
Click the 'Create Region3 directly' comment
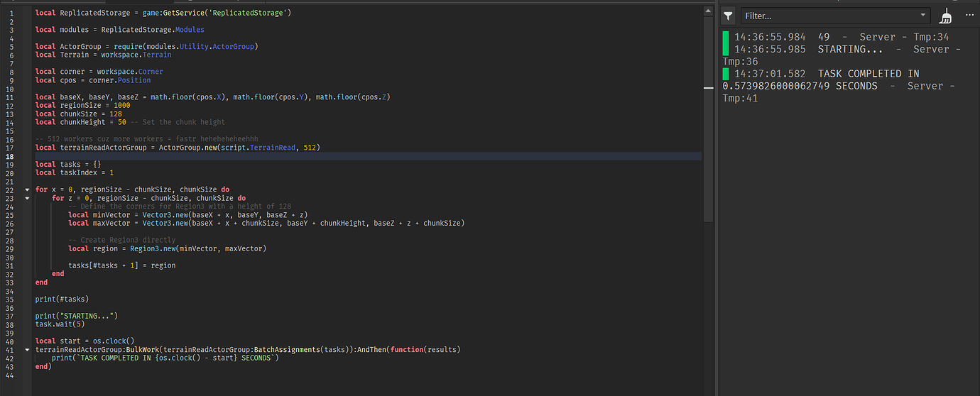coord(122,240)
